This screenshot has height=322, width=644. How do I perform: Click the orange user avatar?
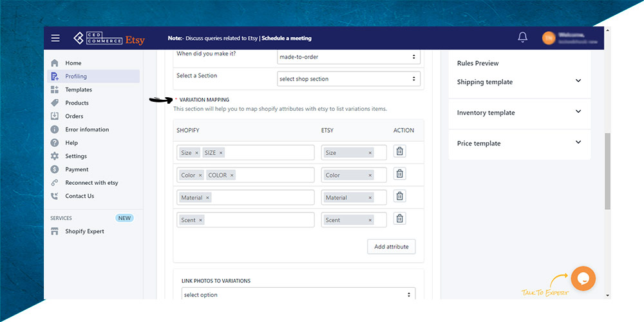(548, 38)
